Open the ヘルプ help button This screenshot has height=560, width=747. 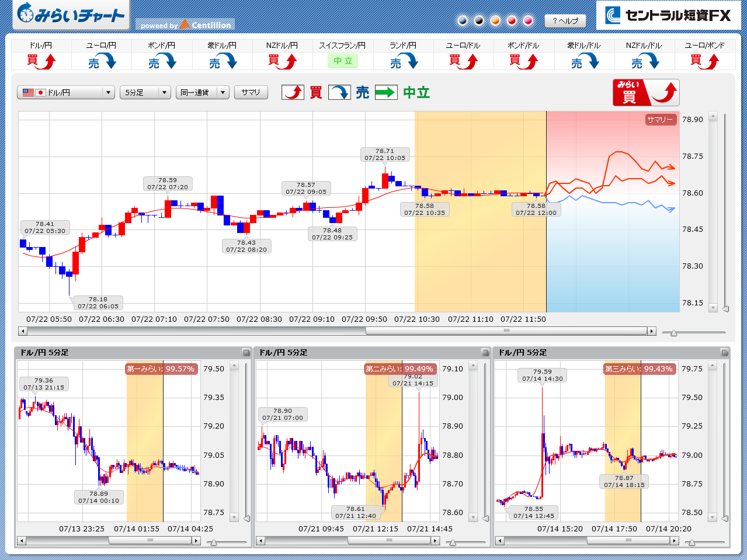565,21
